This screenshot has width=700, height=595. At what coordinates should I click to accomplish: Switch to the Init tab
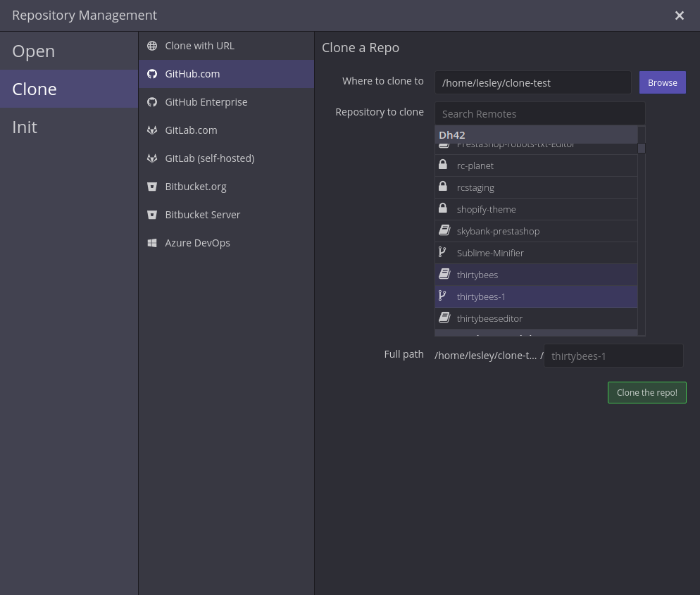(x=69, y=127)
